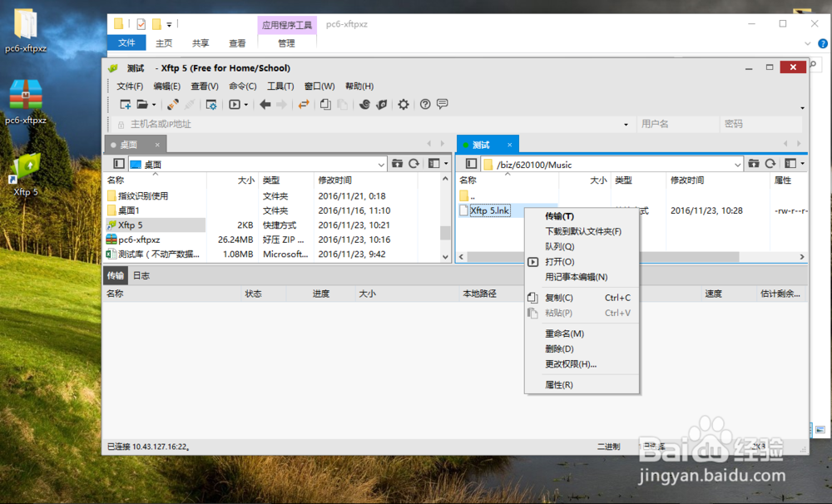Open the local pane view-mode dropdown

[x=446, y=164]
